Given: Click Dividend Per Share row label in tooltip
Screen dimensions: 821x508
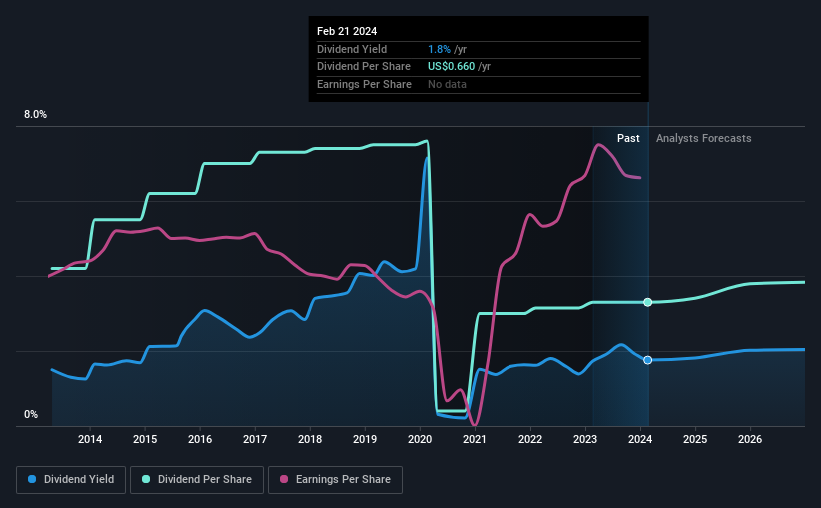Looking at the screenshot, I should pos(363,67).
